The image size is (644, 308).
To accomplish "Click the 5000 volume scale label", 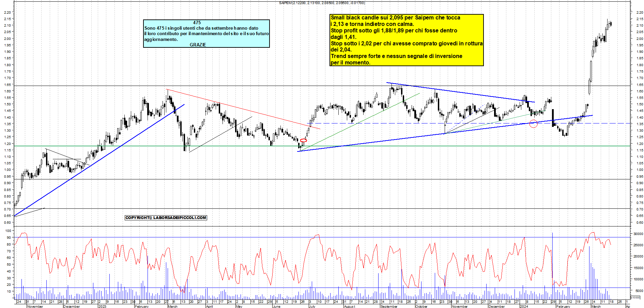I will pyautogui.click(x=639, y=291).
